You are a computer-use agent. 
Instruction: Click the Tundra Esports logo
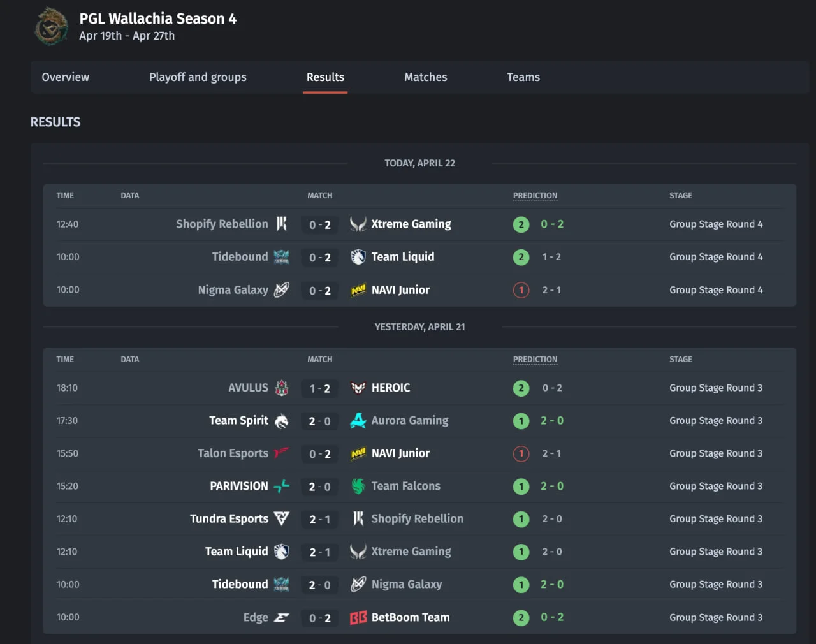coord(281,519)
